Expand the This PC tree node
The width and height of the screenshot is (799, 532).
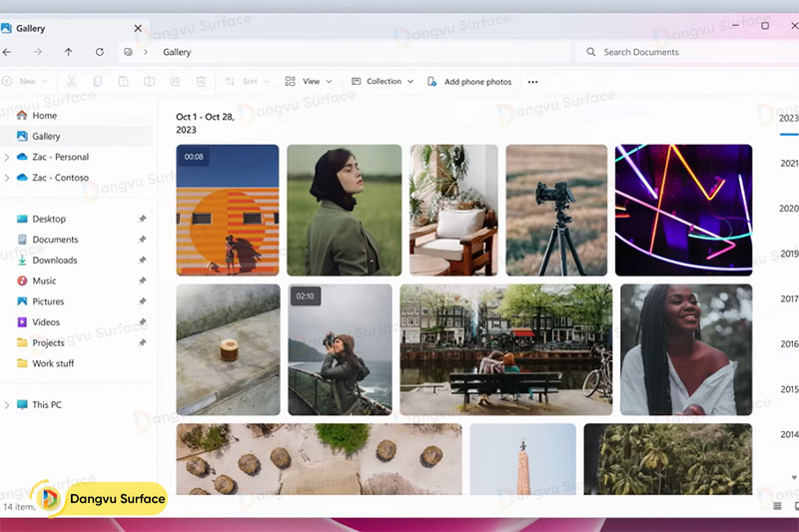pyautogui.click(x=7, y=405)
